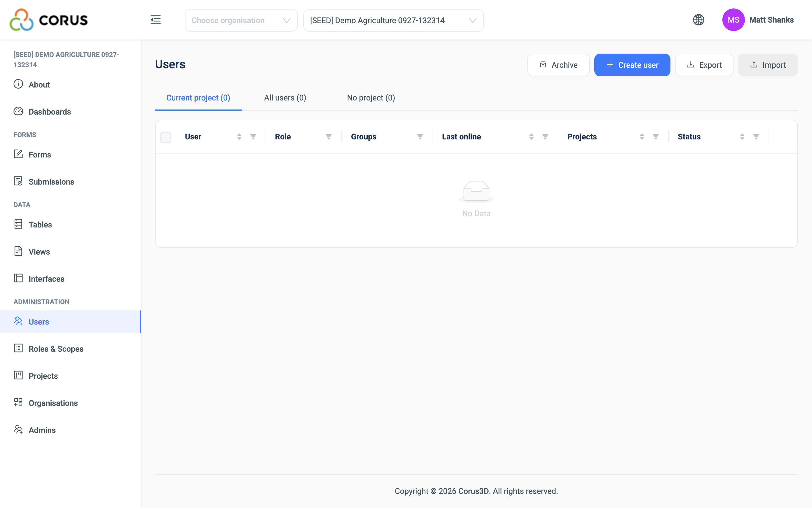Sort by the User column
The image size is (812, 508).
[239, 136]
